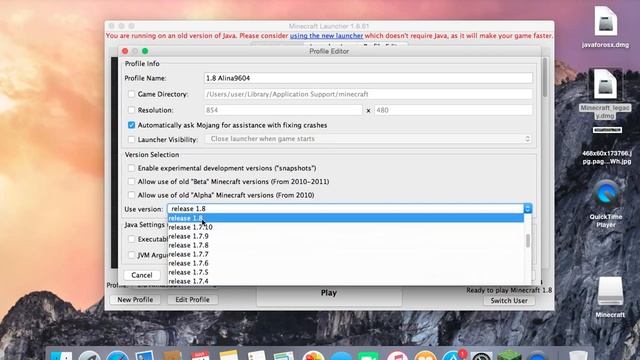Enable the Game Directory checkbox
Image resolution: width=640 pixels, height=360 pixels.
pos(131,94)
